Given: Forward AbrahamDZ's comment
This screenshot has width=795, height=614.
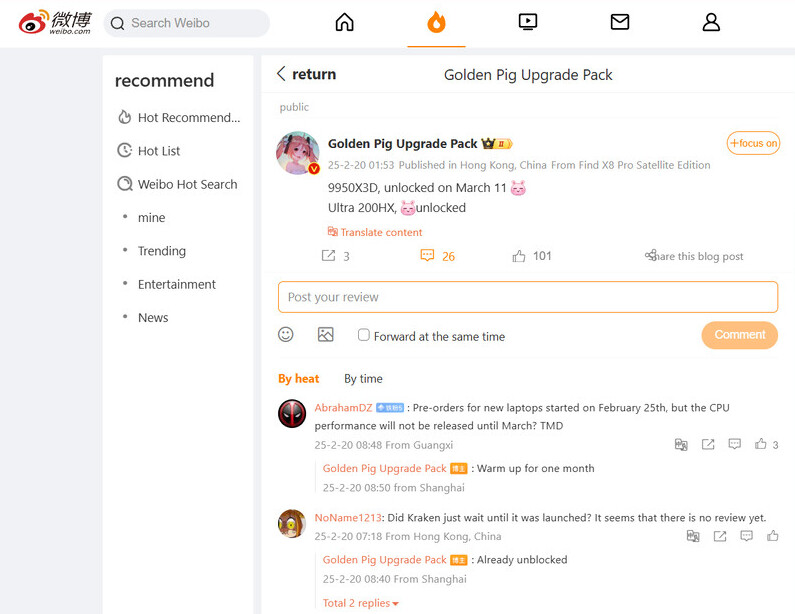Looking at the screenshot, I should [x=708, y=445].
